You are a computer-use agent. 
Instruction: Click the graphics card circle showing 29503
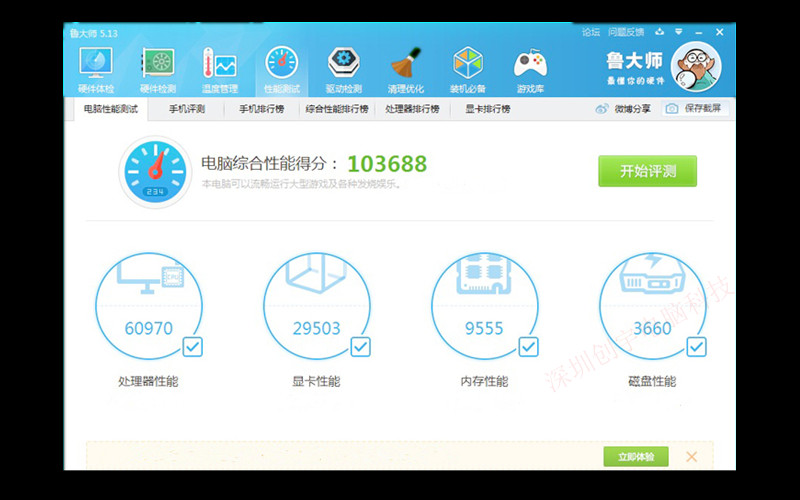[x=316, y=306]
